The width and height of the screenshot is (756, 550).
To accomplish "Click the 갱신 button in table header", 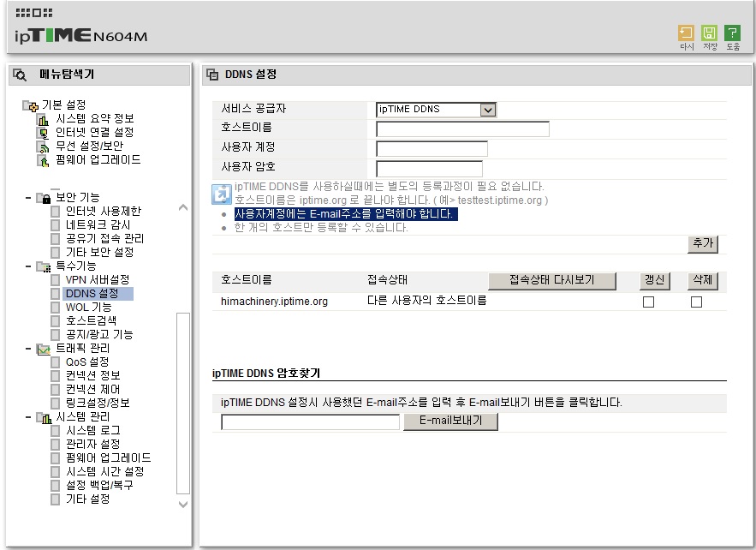I will point(655,281).
